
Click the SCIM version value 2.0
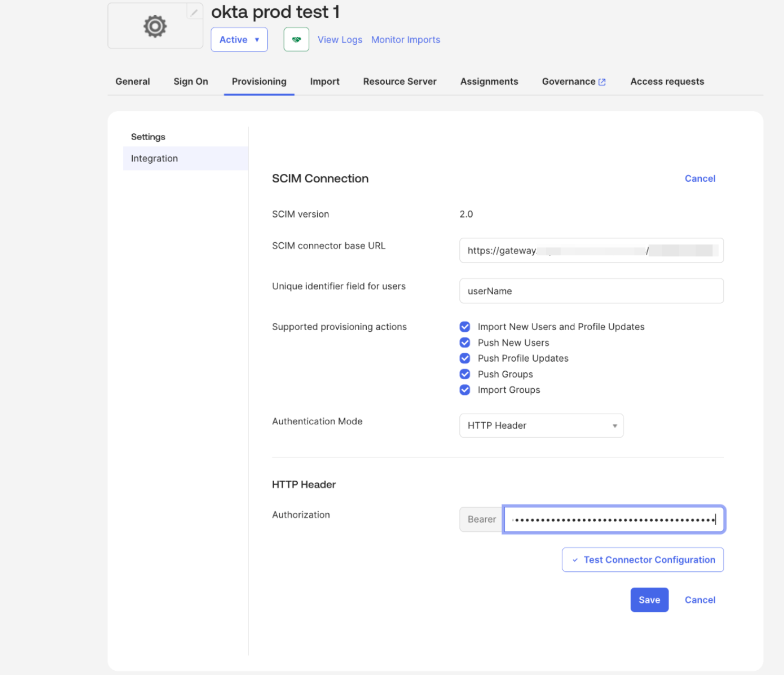(x=466, y=214)
